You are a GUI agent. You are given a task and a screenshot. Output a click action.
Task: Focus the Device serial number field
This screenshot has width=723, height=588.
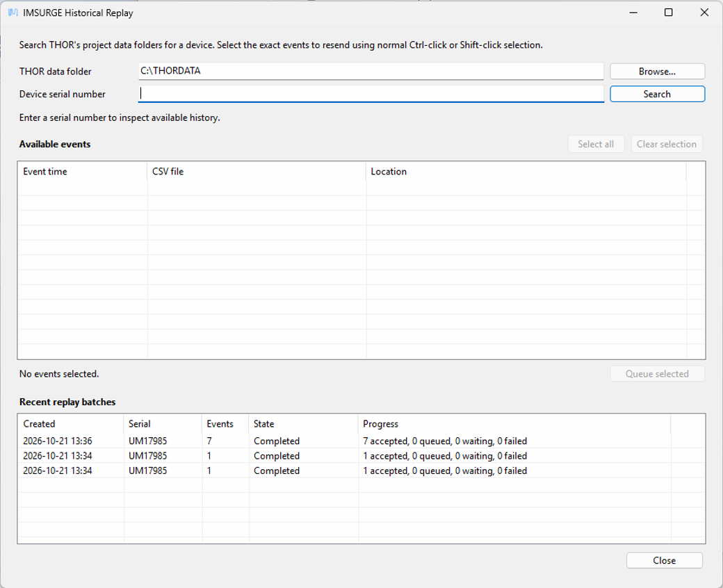(371, 94)
